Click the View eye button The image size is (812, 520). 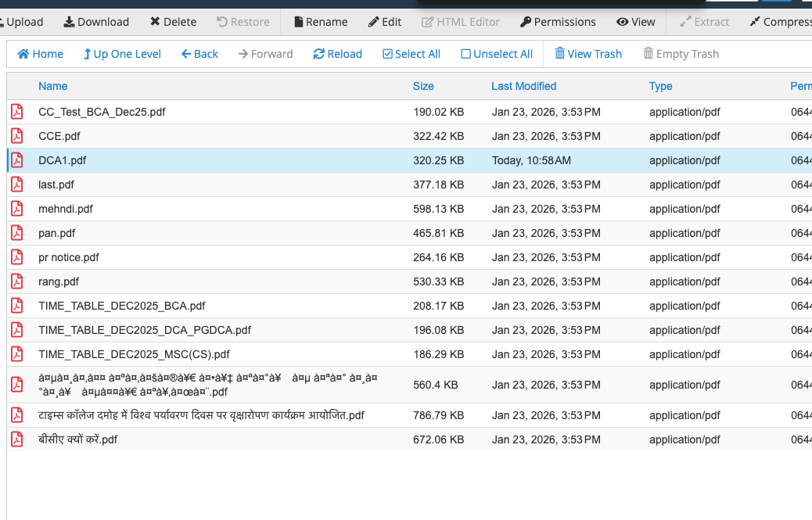click(635, 22)
